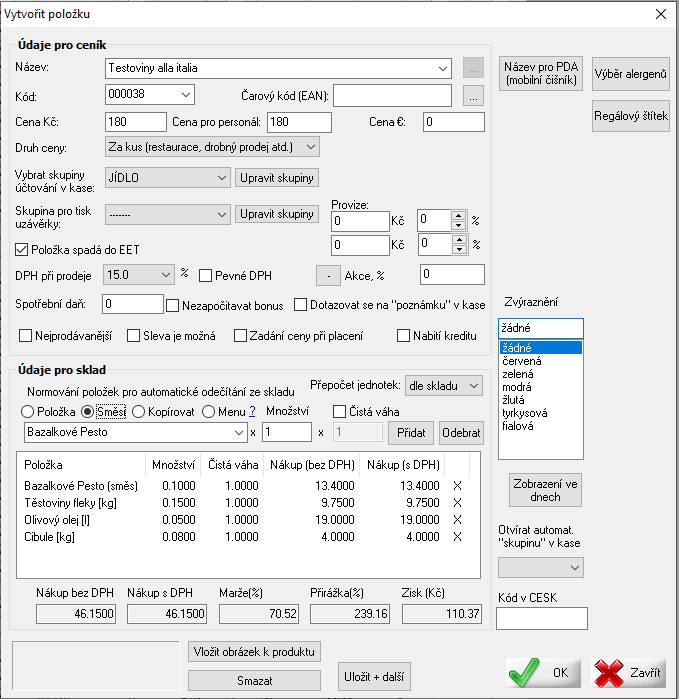Click X to remove Cibule row
The image size is (679, 699).
tap(458, 537)
